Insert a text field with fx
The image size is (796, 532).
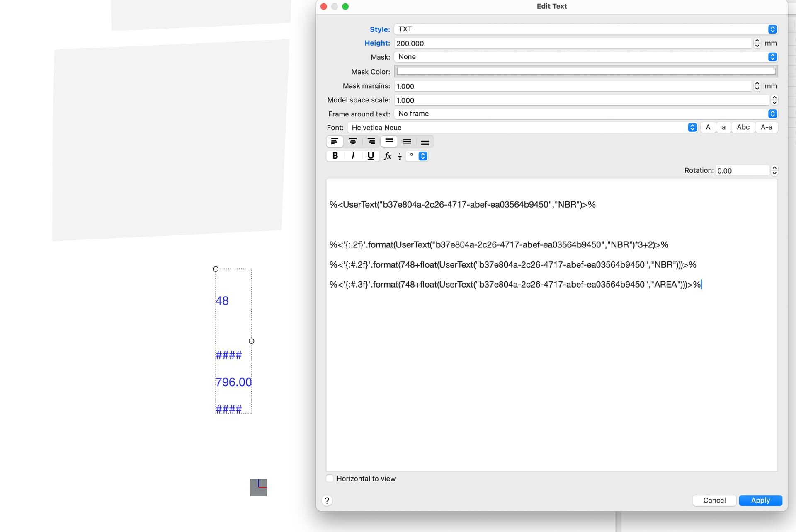pos(388,156)
